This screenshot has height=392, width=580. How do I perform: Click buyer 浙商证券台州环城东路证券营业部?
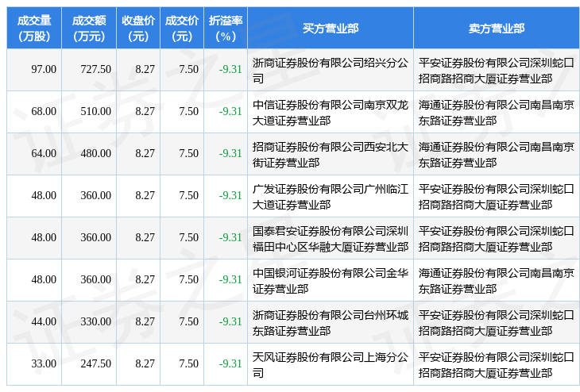(x=331, y=323)
